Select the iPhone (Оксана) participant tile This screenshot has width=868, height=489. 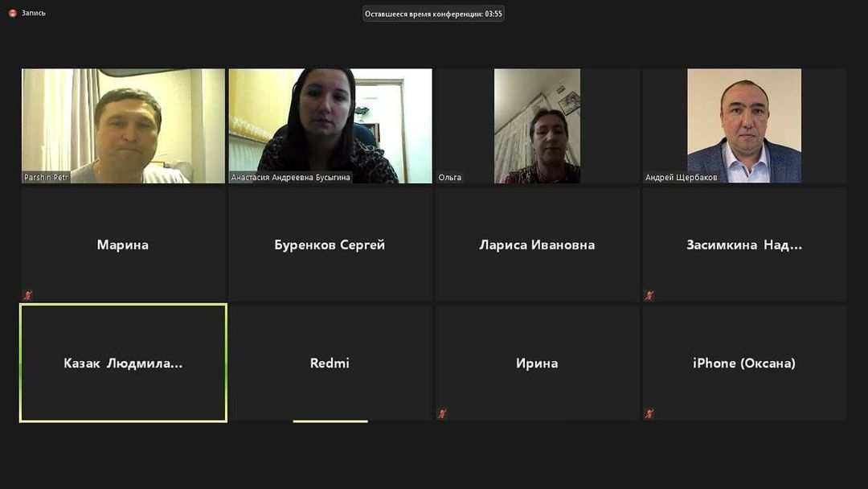[744, 363]
